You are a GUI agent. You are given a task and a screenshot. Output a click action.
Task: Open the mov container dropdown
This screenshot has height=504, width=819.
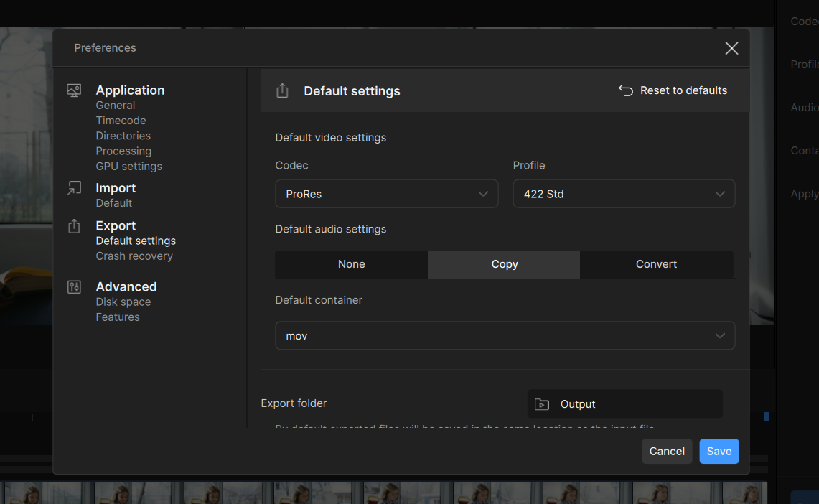[505, 336]
